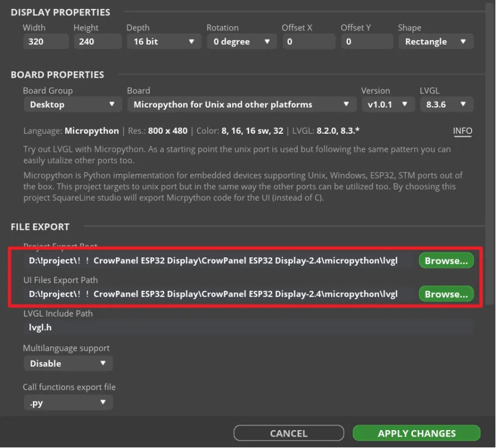
Task: Open the Rotation 0 degree dropdown
Action: pyautogui.click(x=241, y=42)
